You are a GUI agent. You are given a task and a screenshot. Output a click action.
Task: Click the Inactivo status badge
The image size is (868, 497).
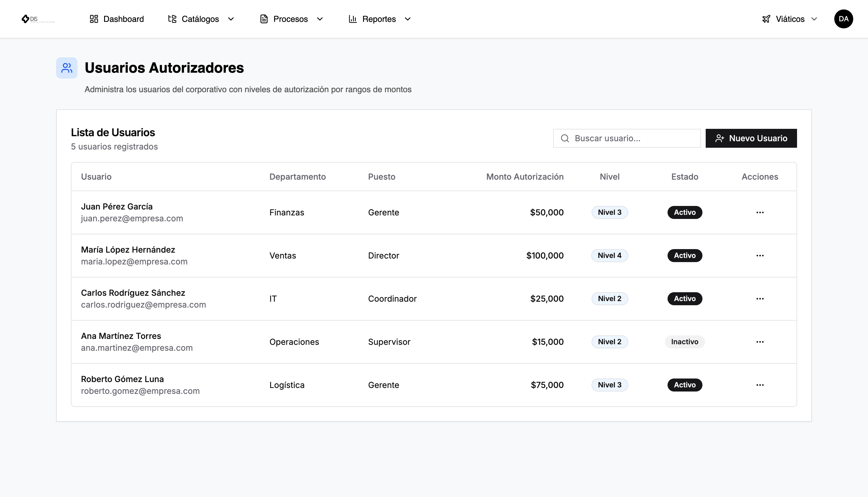pyautogui.click(x=685, y=342)
